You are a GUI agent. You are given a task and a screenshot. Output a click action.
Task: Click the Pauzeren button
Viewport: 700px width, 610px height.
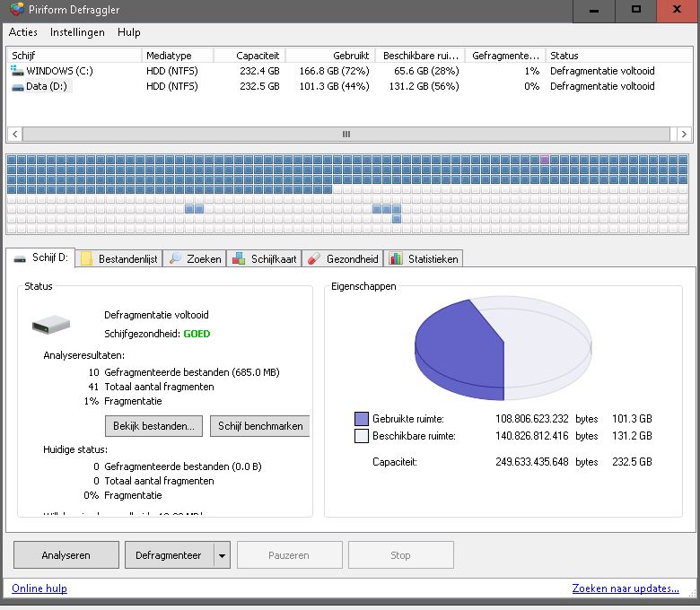point(289,555)
